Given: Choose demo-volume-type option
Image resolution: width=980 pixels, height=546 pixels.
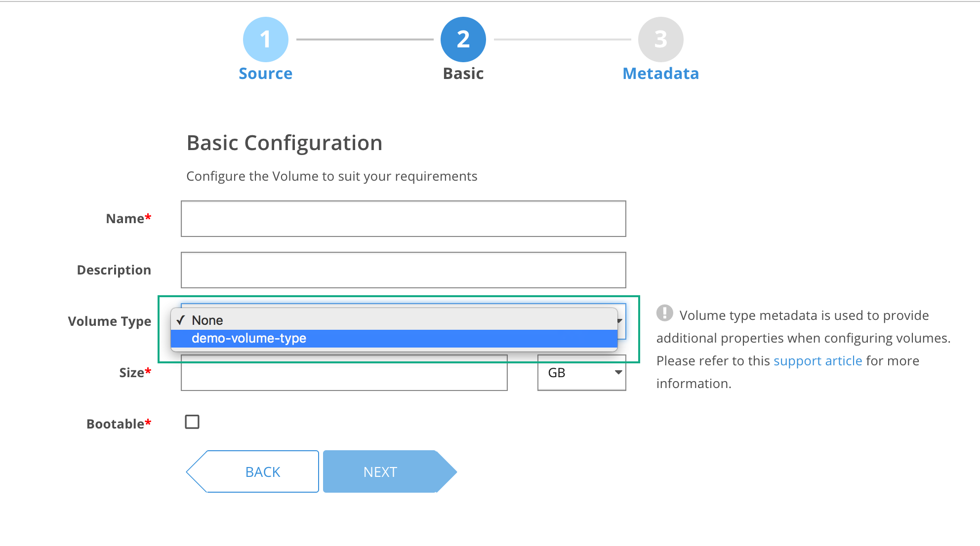Looking at the screenshot, I should click(249, 338).
